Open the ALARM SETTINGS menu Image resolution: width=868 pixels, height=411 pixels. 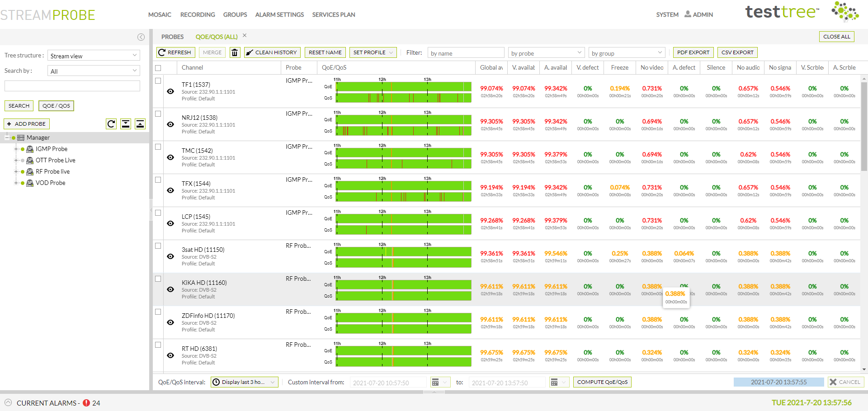coord(279,14)
